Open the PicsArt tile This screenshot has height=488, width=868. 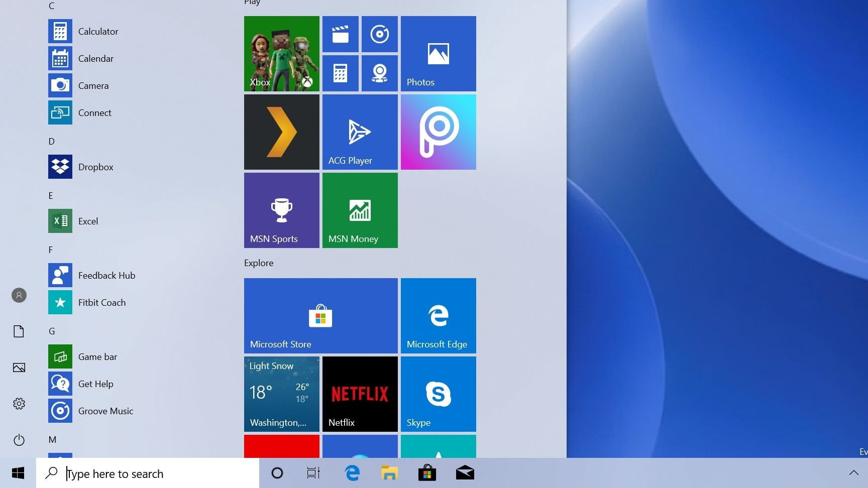click(438, 132)
